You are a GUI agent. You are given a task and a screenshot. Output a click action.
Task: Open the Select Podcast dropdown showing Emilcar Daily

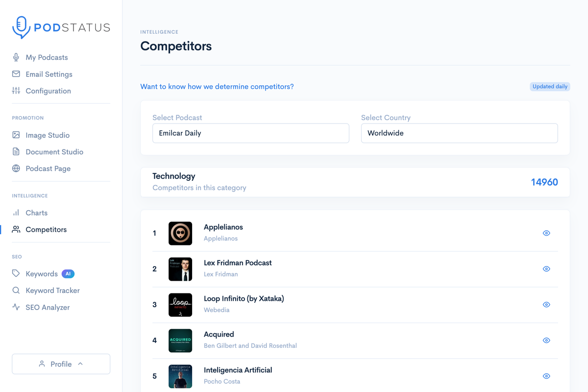click(250, 133)
